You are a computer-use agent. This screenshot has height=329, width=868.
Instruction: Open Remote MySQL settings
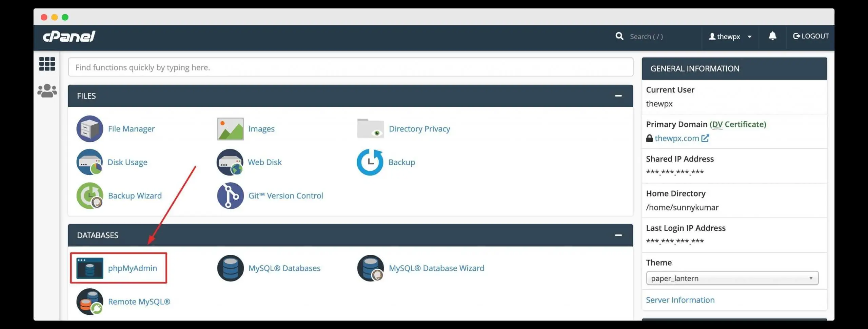point(139,302)
